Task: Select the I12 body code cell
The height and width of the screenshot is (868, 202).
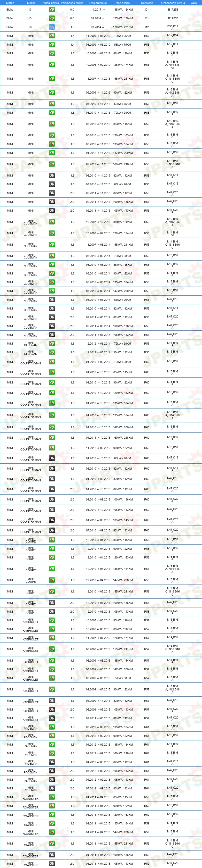Action: coord(147,27)
